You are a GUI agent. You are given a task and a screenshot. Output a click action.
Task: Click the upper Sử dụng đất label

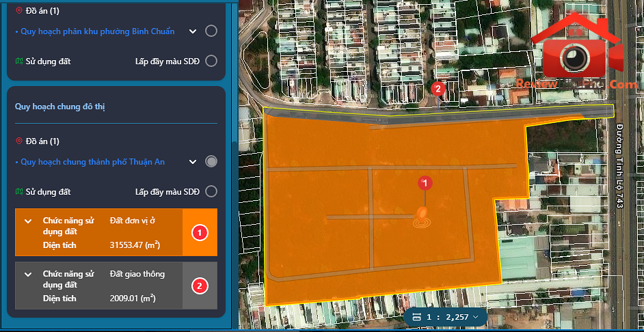pyautogui.click(x=48, y=61)
